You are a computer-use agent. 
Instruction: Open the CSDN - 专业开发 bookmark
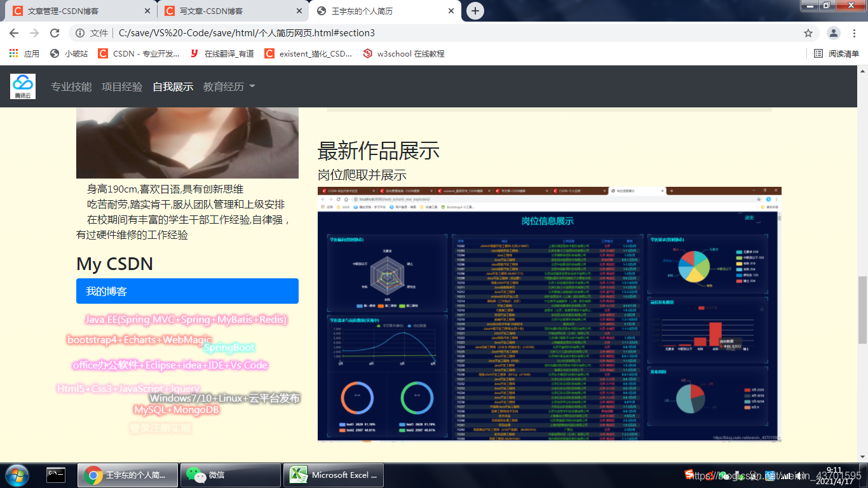click(139, 54)
